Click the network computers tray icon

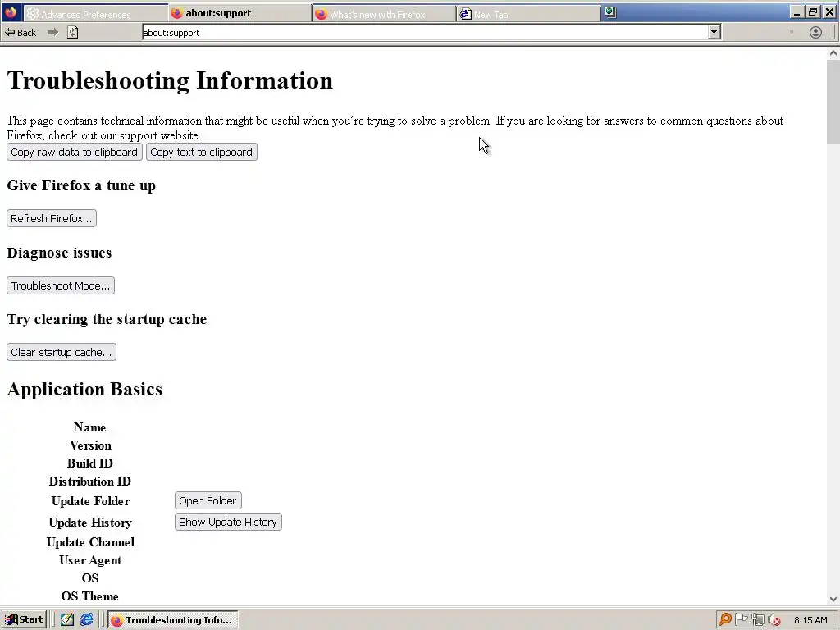point(757,620)
